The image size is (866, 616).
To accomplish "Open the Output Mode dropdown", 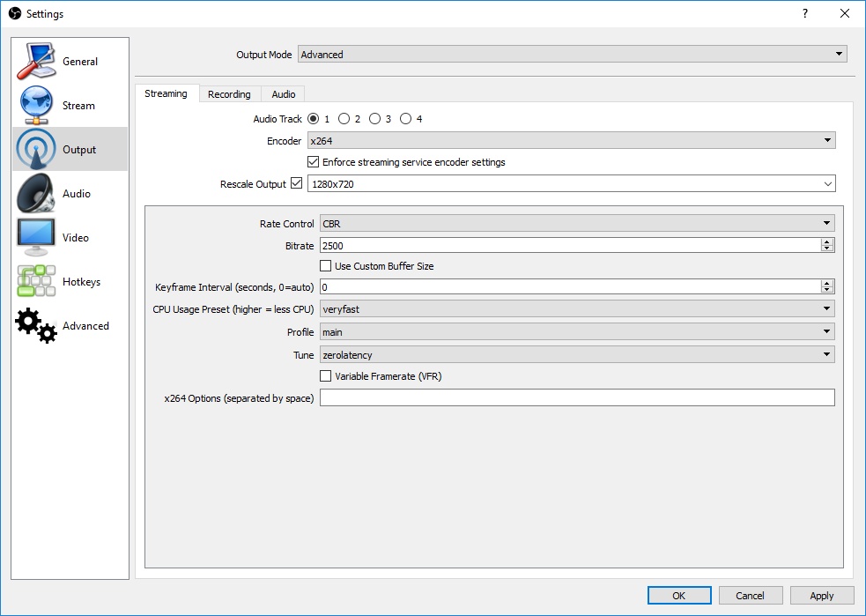I will tap(572, 54).
